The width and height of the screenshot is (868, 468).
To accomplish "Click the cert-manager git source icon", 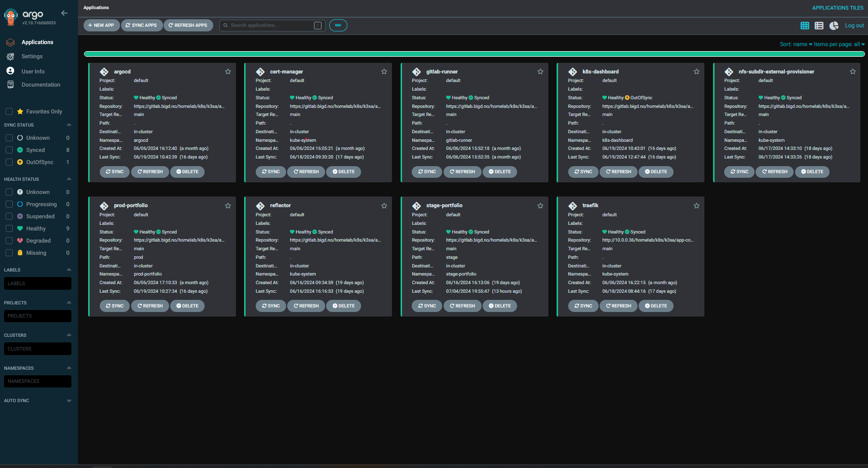I will (260, 72).
